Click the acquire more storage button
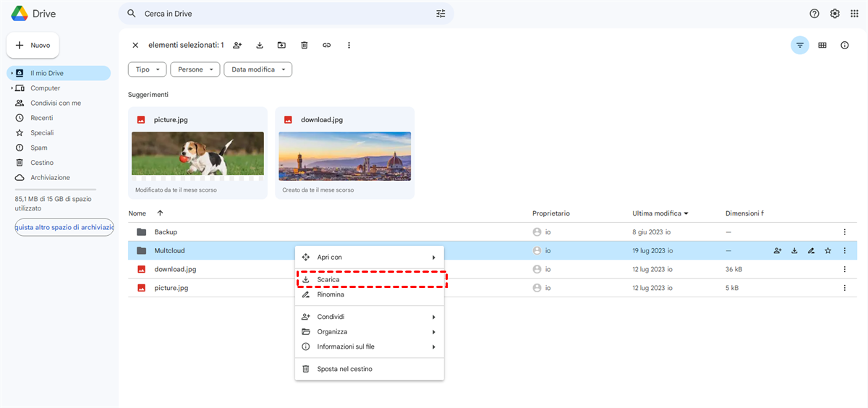Screen dimensions: 868x408 click(64, 227)
